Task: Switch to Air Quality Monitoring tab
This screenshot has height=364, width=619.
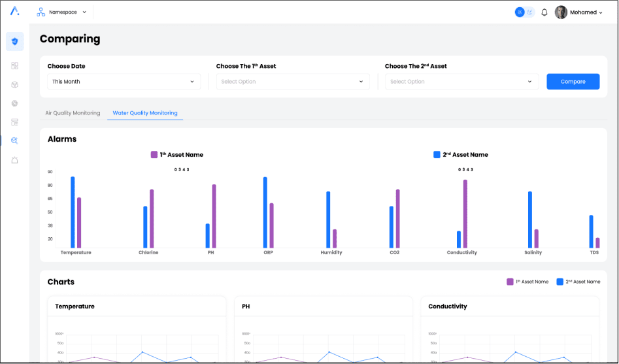Action: [73, 113]
